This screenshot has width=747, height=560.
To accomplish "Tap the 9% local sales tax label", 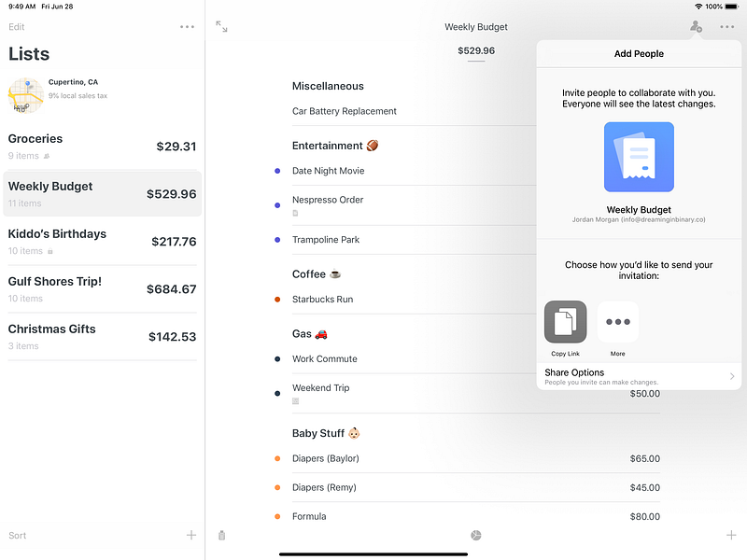I will 78,96.
